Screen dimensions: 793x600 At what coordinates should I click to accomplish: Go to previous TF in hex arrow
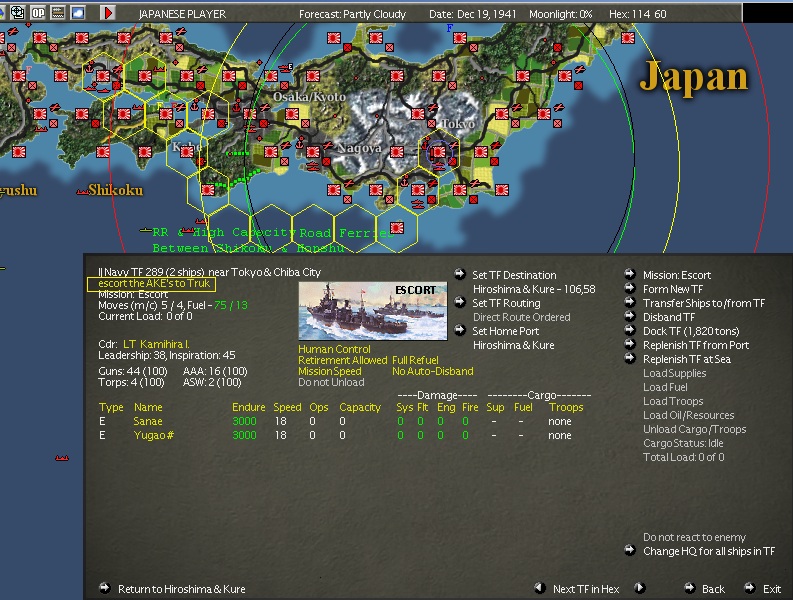(540, 588)
